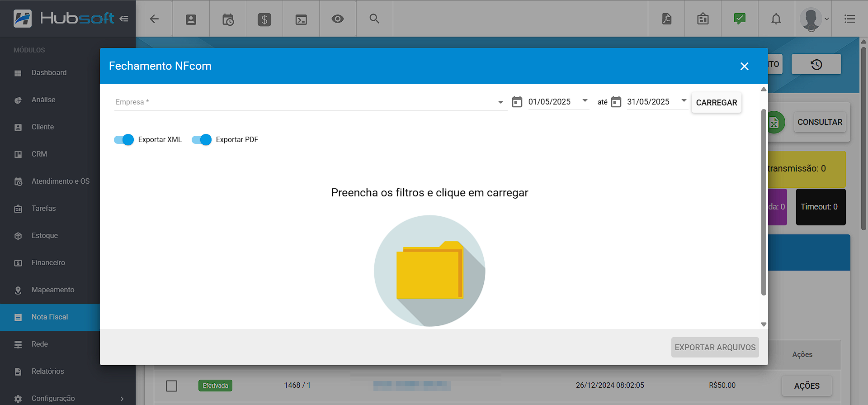The width and height of the screenshot is (868, 405).
Task: Click the Efetivada status badge
Action: [215, 386]
